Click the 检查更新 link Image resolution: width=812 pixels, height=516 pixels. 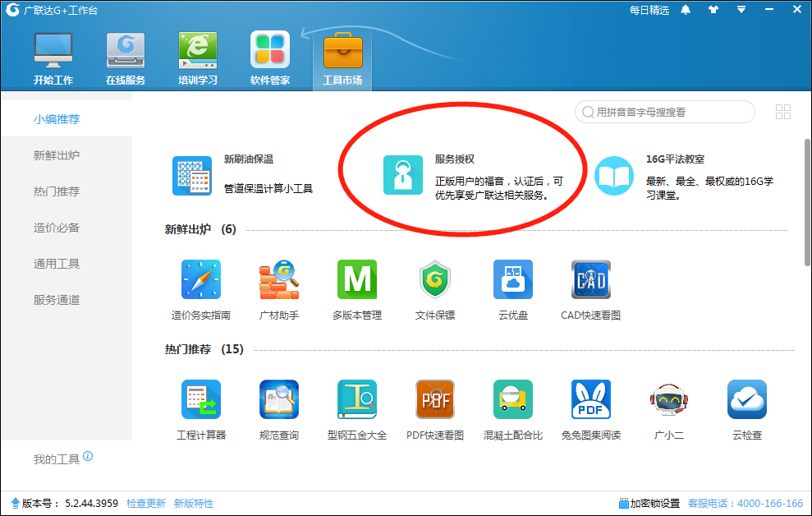tap(146, 504)
